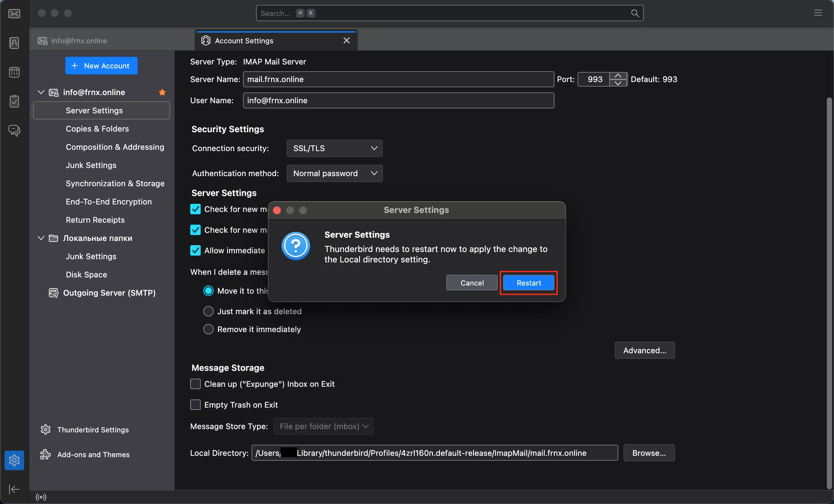Toggle second Check for new messages checkbox
Viewport: 834px width, 504px height.
click(195, 230)
